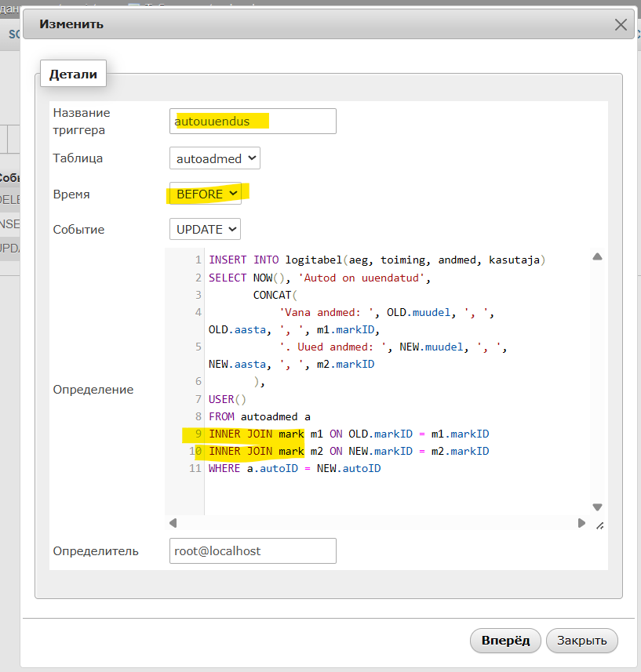
Task: Click the Изменить dialog title
Action: [x=71, y=24]
